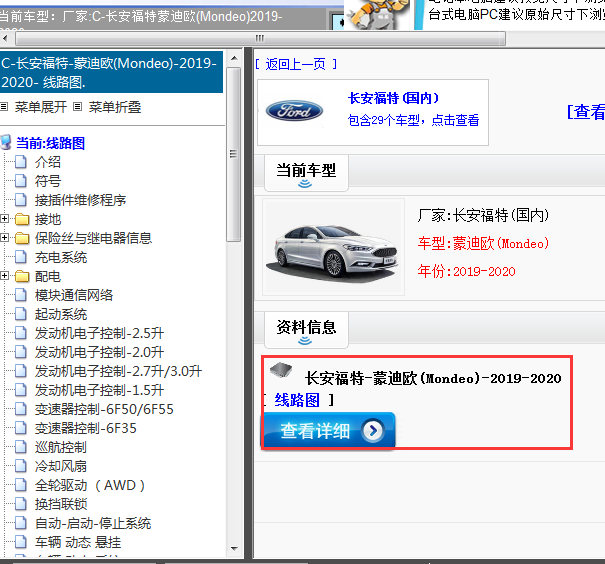Open 变速器控制-6F50/6F55 tree item

coord(104,409)
